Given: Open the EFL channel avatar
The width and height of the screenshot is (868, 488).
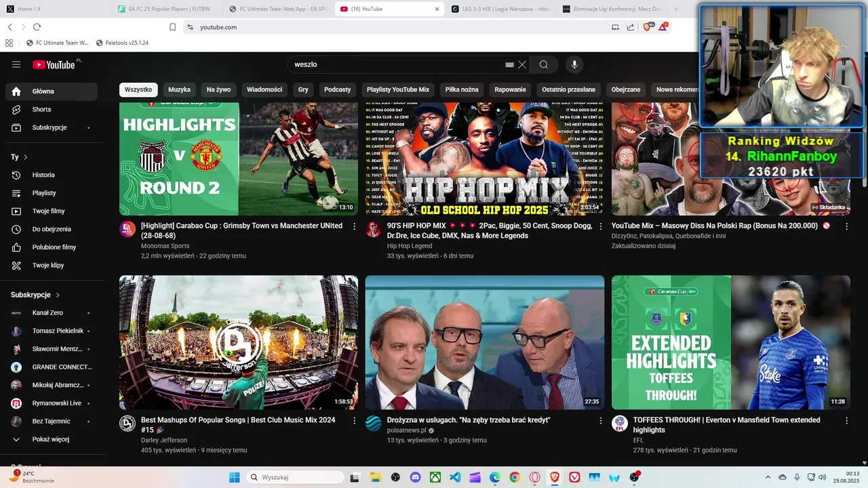Looking at the screenshot, I should [619, 424].
